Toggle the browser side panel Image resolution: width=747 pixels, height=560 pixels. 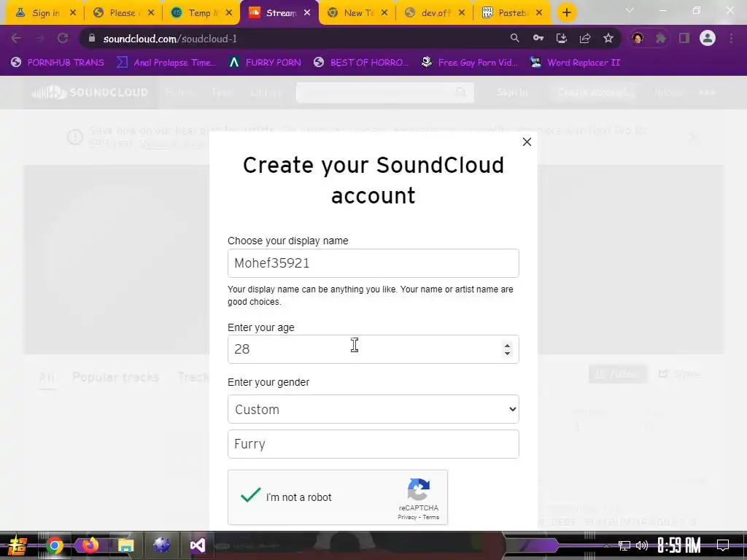[x=684, y=38]
